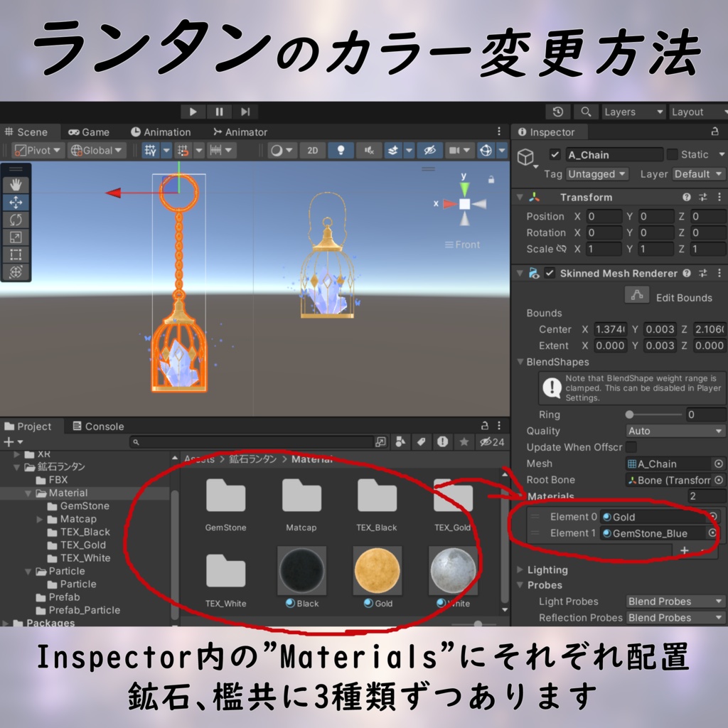
Task: Open the Light Probes Blend Probes dropdown
Action: (x=676, y=601)
